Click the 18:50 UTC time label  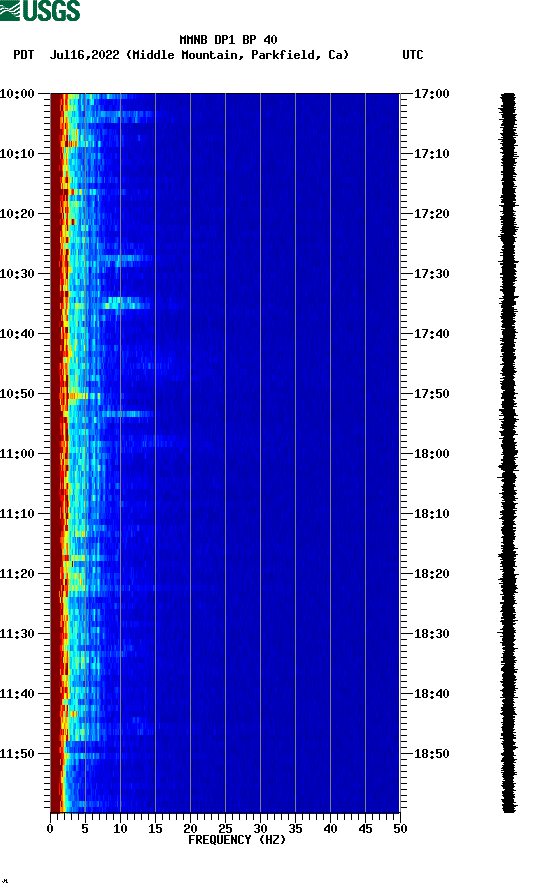pyautogui.click(x=431, y=754)
